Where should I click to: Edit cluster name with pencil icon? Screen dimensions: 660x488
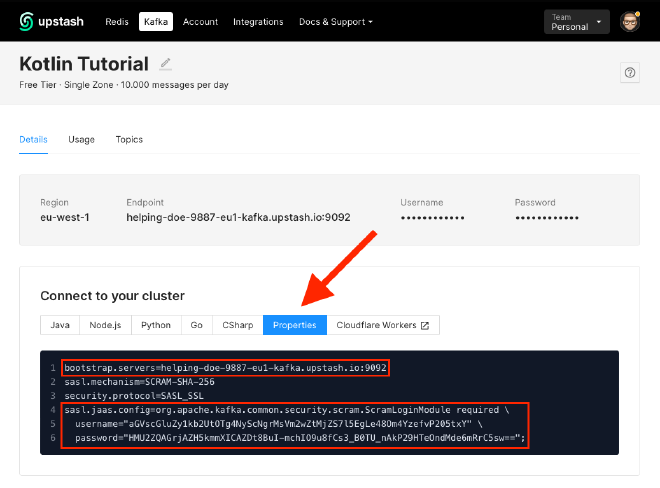point(166,64)
